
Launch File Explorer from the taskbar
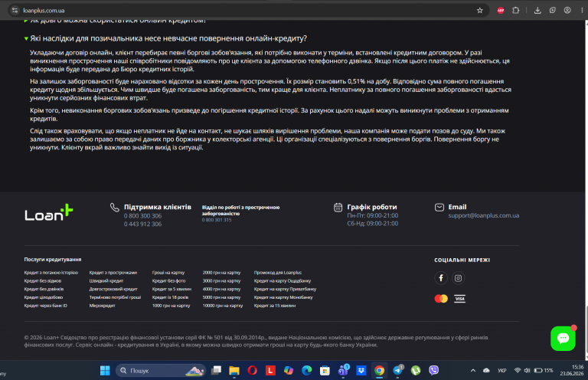234,371
